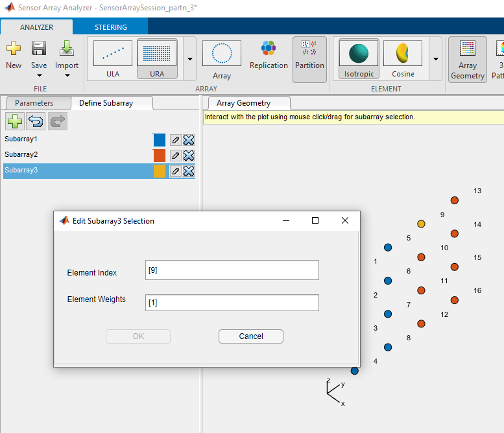
Task: Choose the circular Array icon
Action: click(222, 53)
